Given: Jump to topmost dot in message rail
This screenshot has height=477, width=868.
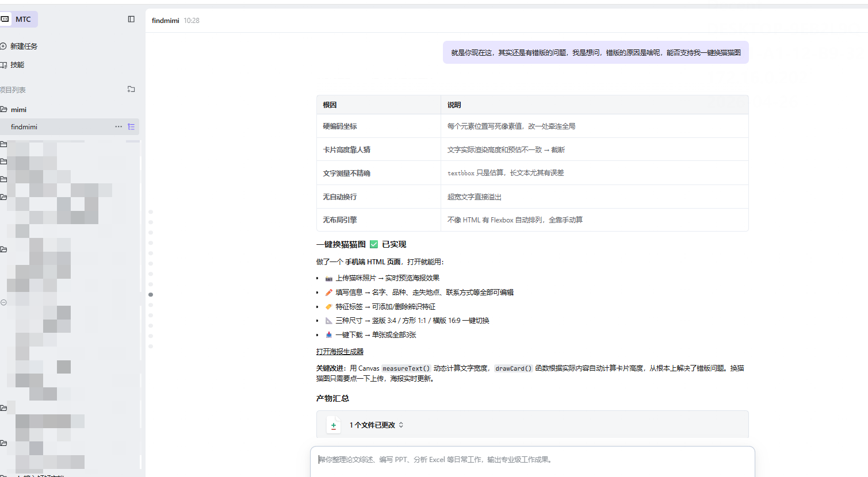Looking at the screenshot, I should [151, 212].
